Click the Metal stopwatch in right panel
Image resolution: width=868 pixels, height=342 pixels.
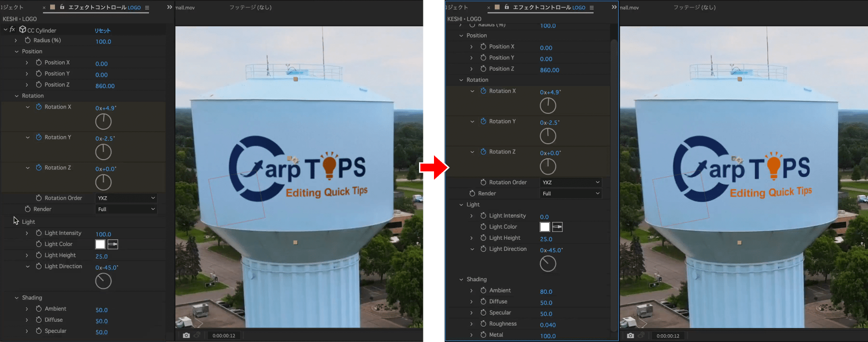(483, 335)
